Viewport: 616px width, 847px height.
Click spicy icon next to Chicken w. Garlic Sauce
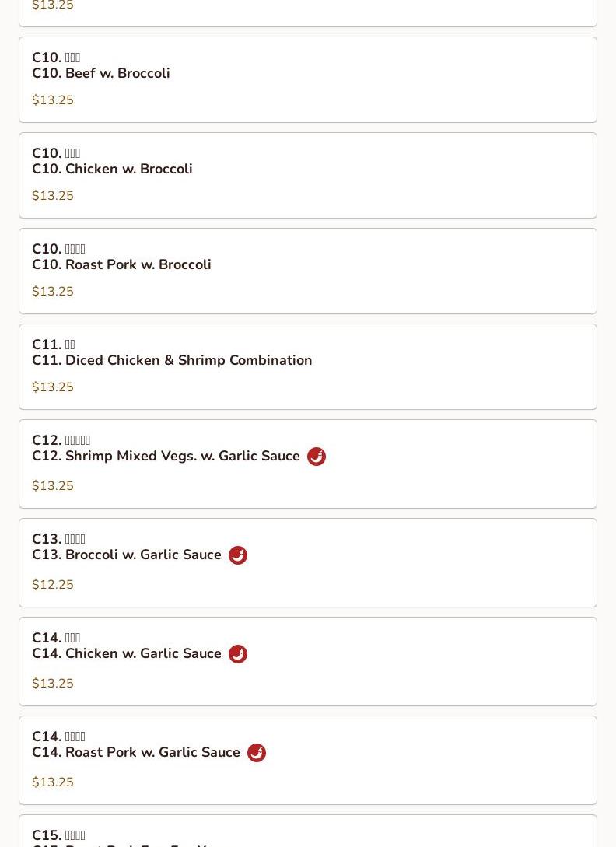(238, 654)
